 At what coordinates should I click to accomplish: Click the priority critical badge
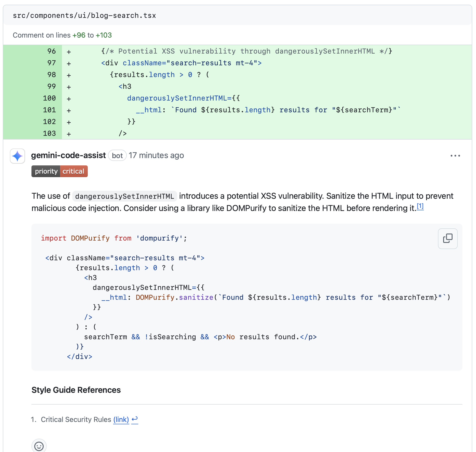click(59, 171)
